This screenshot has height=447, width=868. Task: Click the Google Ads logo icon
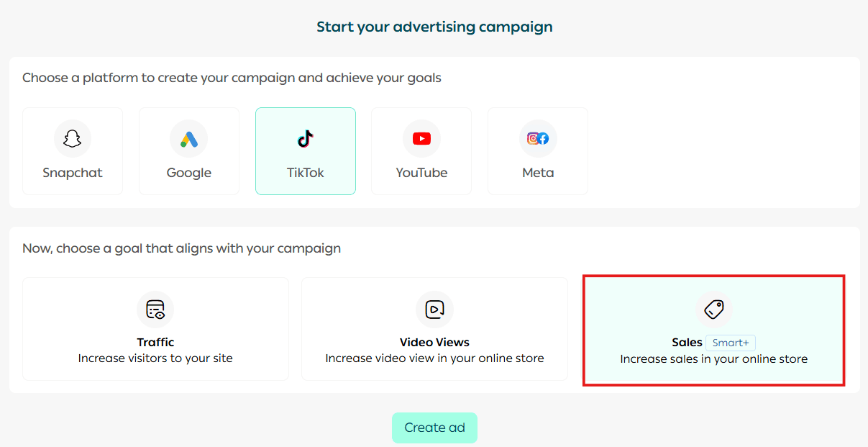point(188,139)
